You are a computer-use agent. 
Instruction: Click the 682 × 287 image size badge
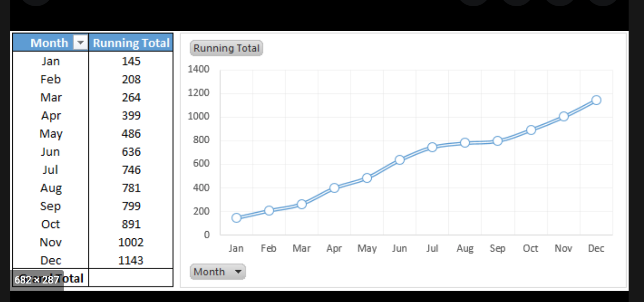(37, 280)
